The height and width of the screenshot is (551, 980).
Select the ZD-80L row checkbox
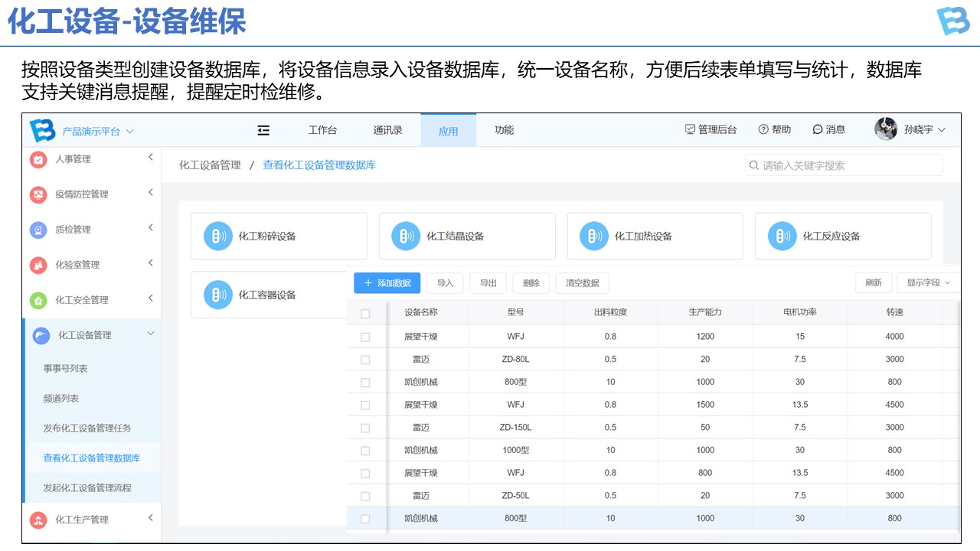click(x=365, y=360)
